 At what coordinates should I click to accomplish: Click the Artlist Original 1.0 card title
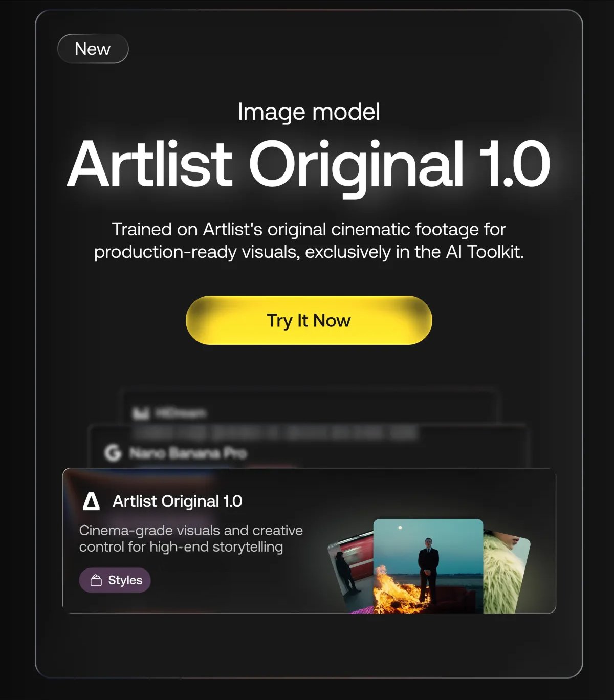tap(178, 501)
